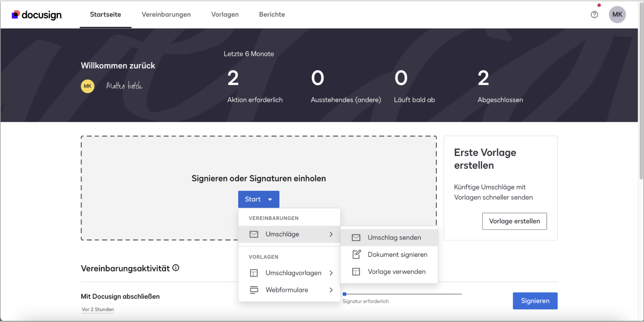Click the Vorlage erstellen button

(x=514, y=221)
